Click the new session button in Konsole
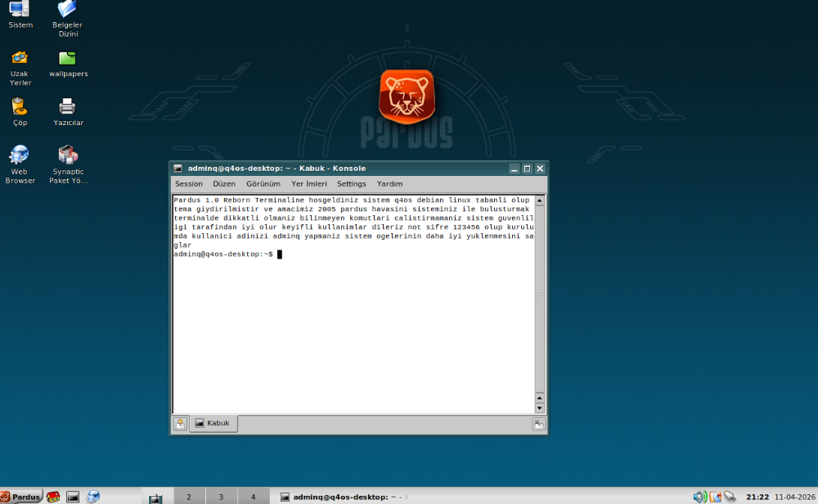The image size is (818, 504). (180, 424)
